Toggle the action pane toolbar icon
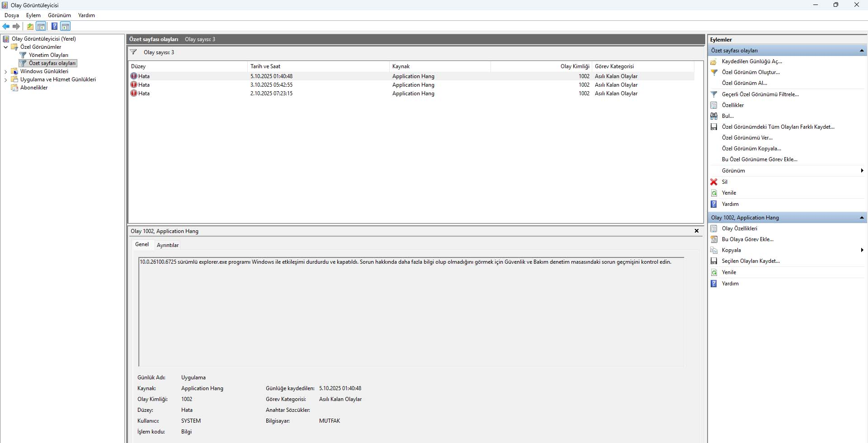The height and width of the screenshot is (443, 868). 66,26
